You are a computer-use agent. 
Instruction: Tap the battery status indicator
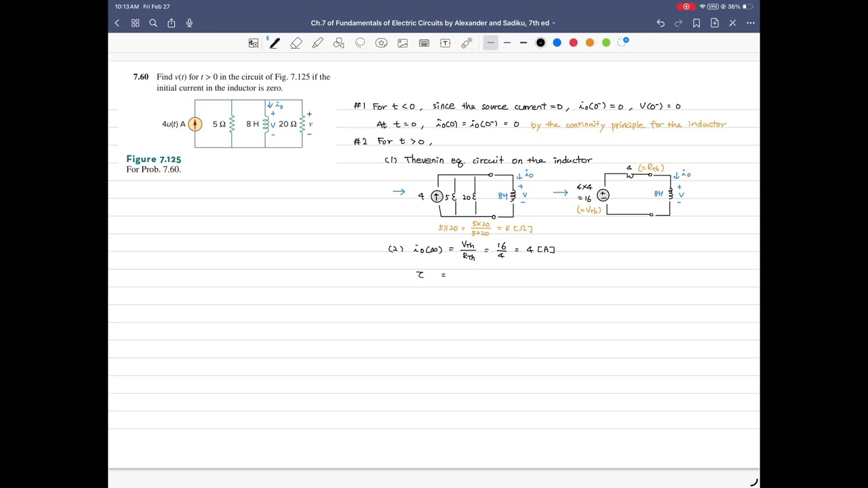point(747,7)
